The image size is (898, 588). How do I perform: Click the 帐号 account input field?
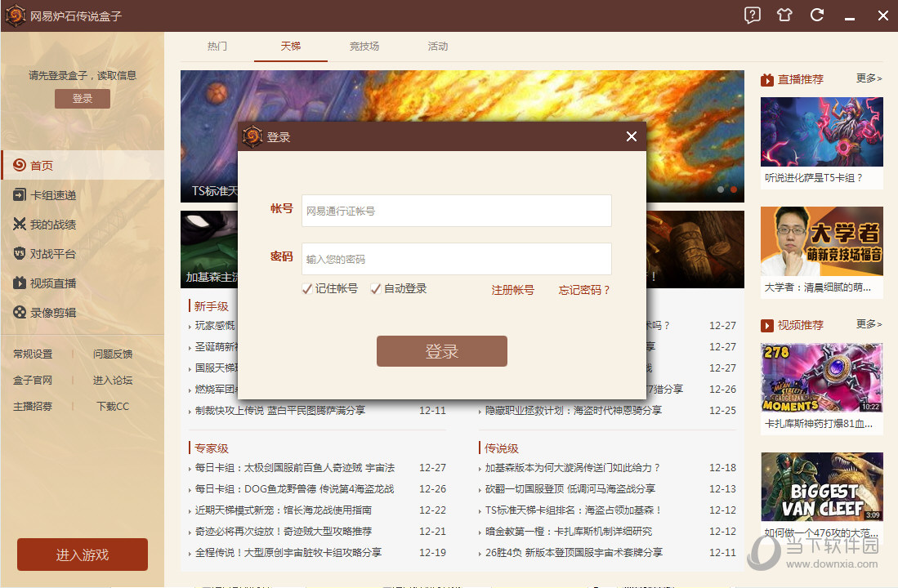coord(458,211)
